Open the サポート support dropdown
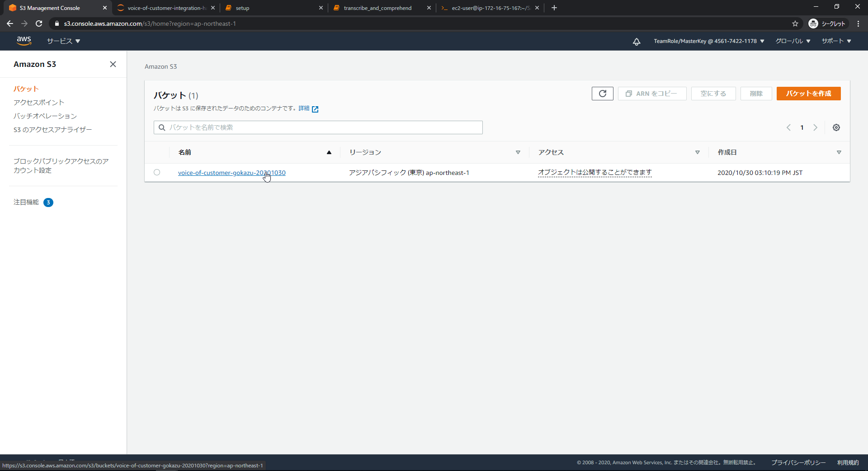The width and height of the screenshot is (868, 471). (x=836, y=41)
